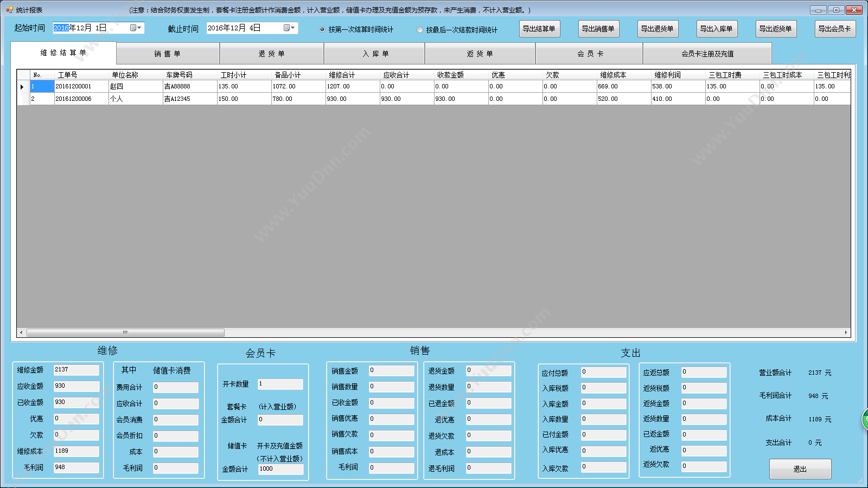868x488 pixels.
Task: Click the 应付总额 field
Action: 603,373
